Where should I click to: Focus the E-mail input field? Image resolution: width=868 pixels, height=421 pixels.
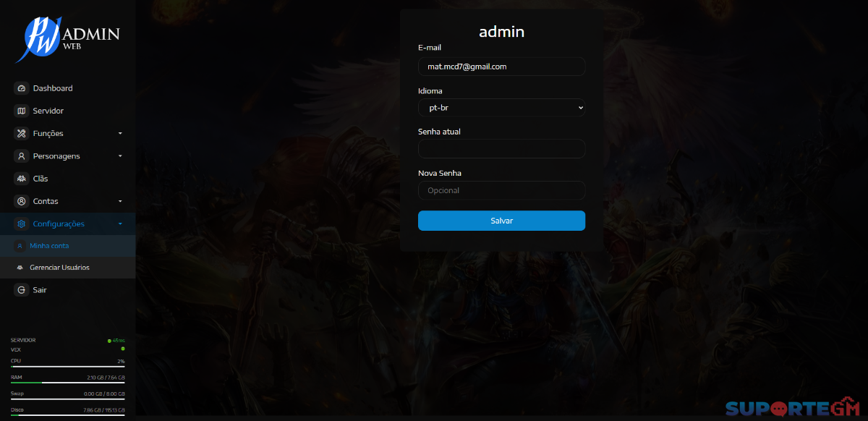click(501, 67)
